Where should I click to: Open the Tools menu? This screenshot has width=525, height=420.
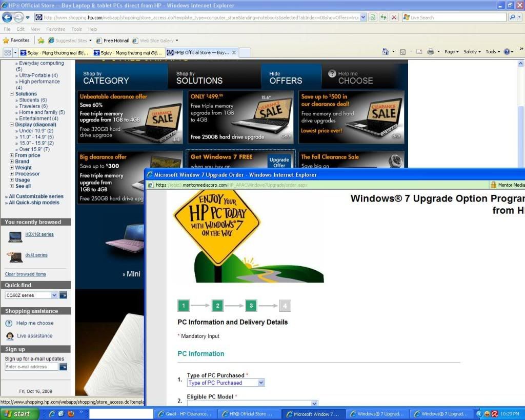76,29
